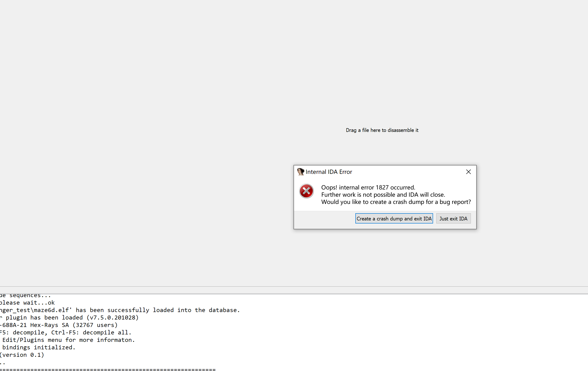This screenshot has width=588, height=371.
Task: Click the 'Would you like to create a crash dump' line
Action: coord(396,202)
